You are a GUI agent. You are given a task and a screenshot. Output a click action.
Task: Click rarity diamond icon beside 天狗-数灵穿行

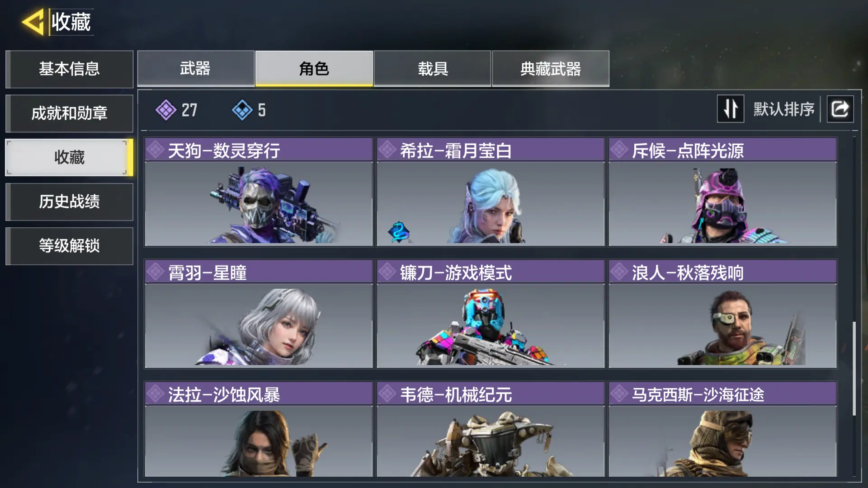156,150
